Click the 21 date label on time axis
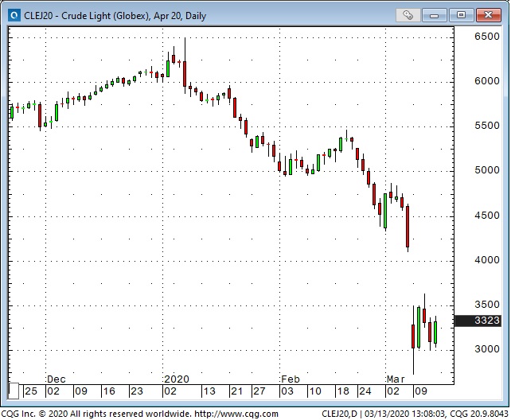 236,391
